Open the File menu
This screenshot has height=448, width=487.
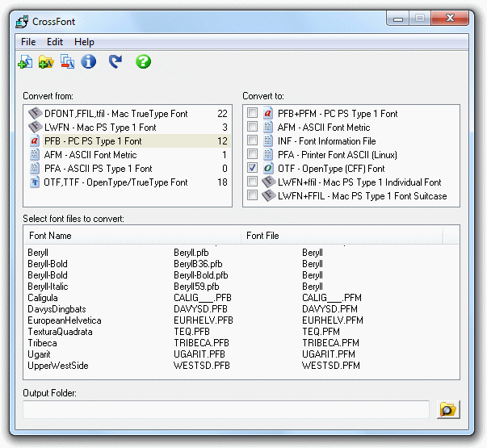(x=28, y=42)
